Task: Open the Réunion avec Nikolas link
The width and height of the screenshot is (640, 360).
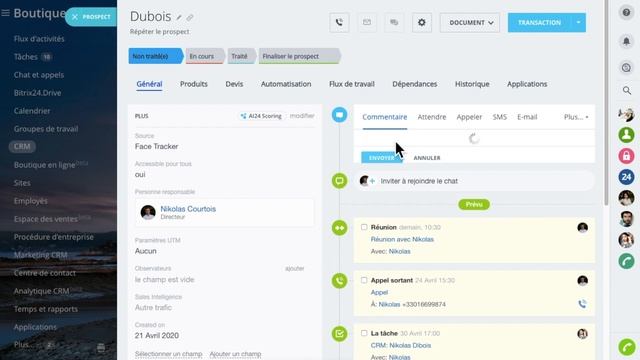Action: (x=402, y=239)
